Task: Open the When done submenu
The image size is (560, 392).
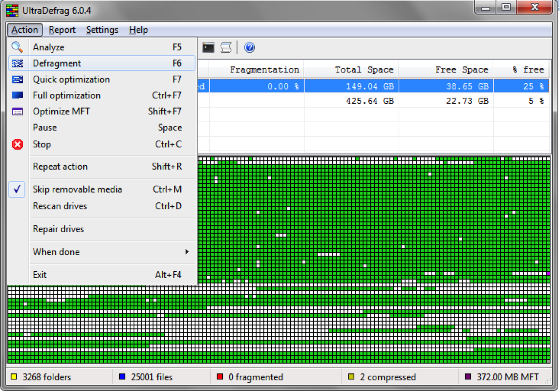Action: [102, 252]
